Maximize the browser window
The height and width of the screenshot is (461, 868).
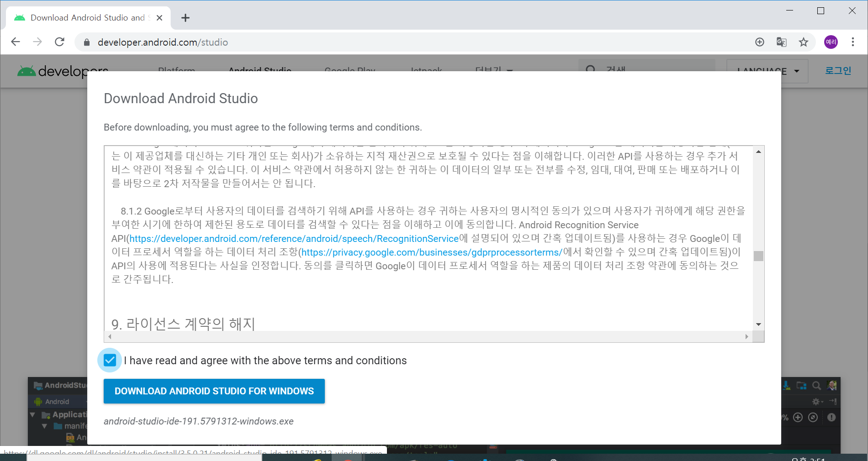point(820,11)
